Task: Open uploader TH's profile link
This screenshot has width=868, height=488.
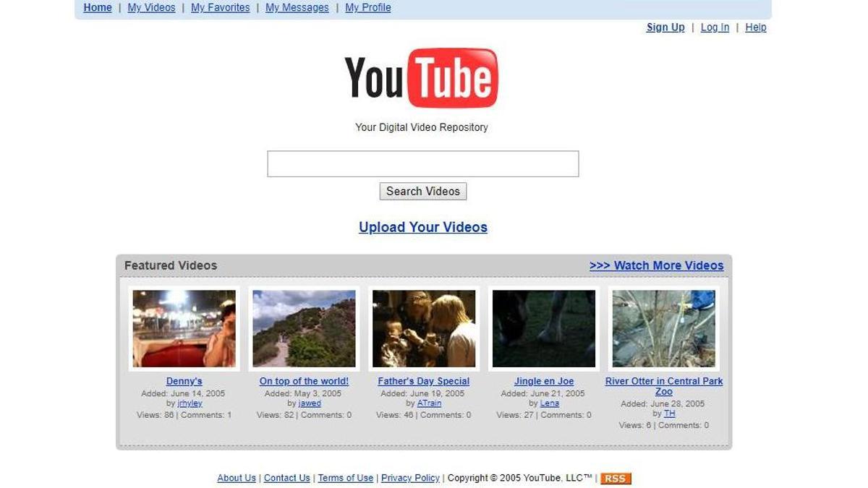Action: [670, 414]
